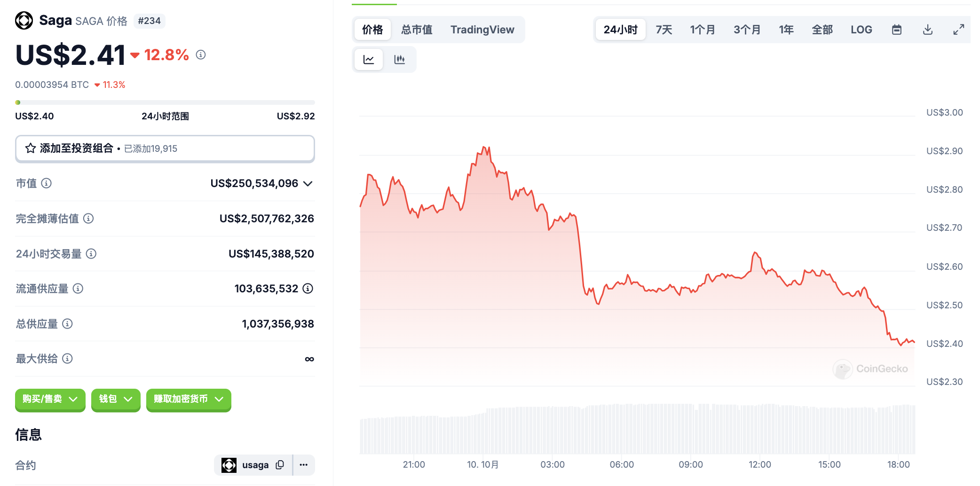
Task: Switch to candlestick chart view
Action: coord(399,60)
